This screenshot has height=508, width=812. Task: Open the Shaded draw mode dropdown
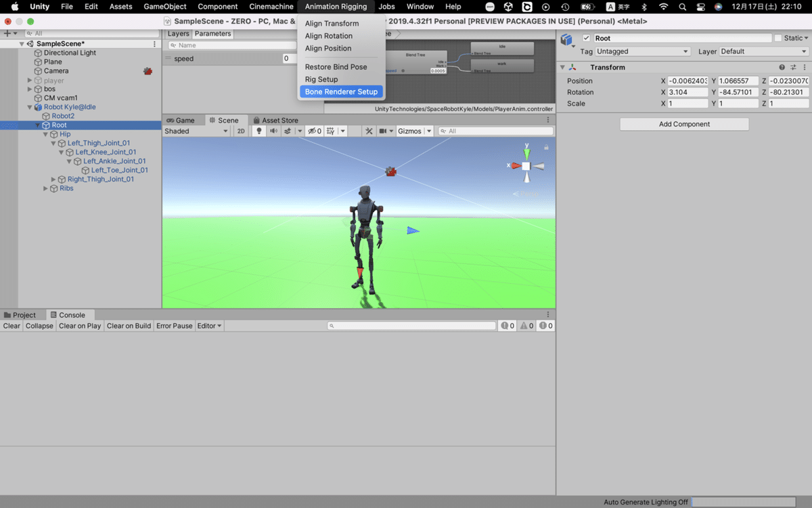point(195,131)
